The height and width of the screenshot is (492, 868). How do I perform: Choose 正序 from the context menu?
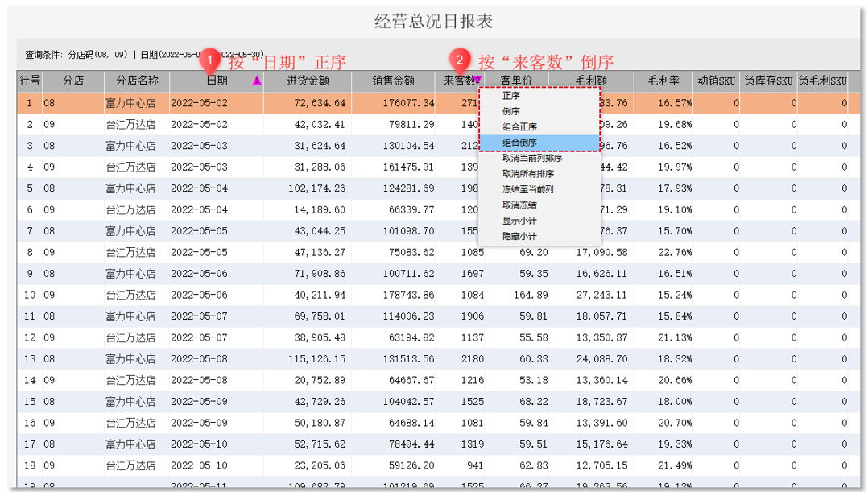[x=511, y=96]
